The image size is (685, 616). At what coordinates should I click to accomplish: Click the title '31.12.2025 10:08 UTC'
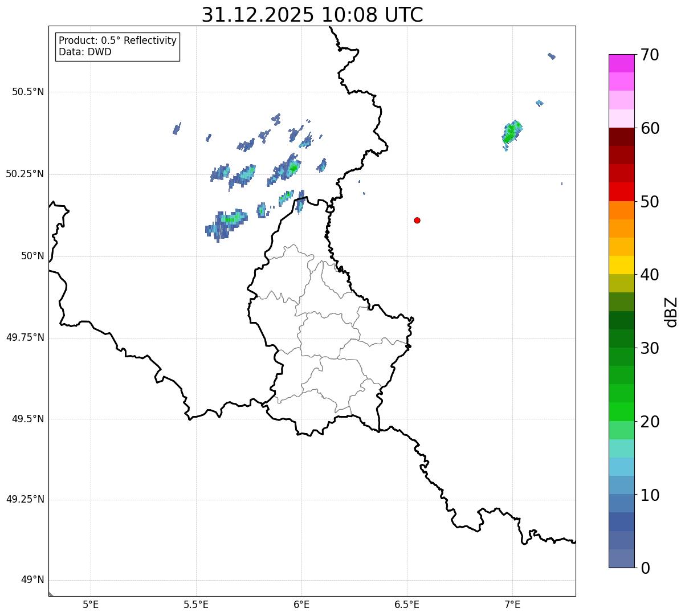tap(312, 15)
